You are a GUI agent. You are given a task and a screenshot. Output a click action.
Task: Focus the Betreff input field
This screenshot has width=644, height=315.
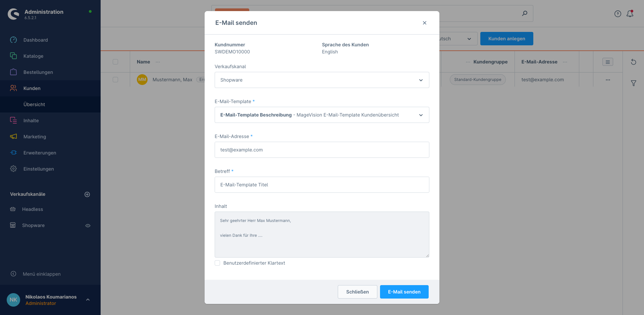(322, 185)
